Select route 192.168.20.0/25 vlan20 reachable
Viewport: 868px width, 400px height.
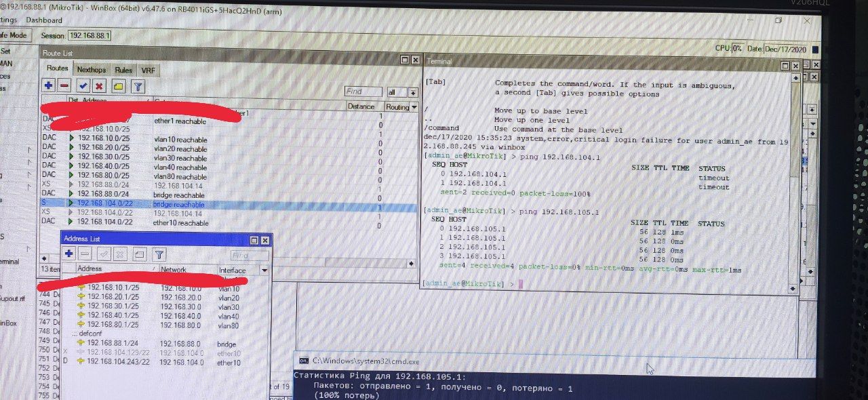tap(228, 149)
